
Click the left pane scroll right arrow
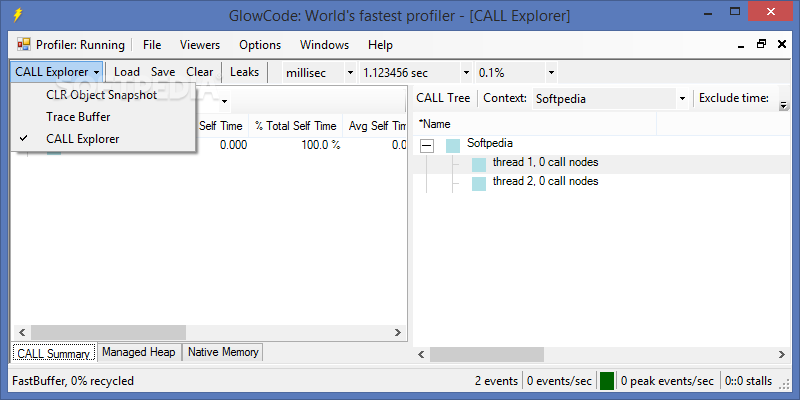tap(398, 333)
